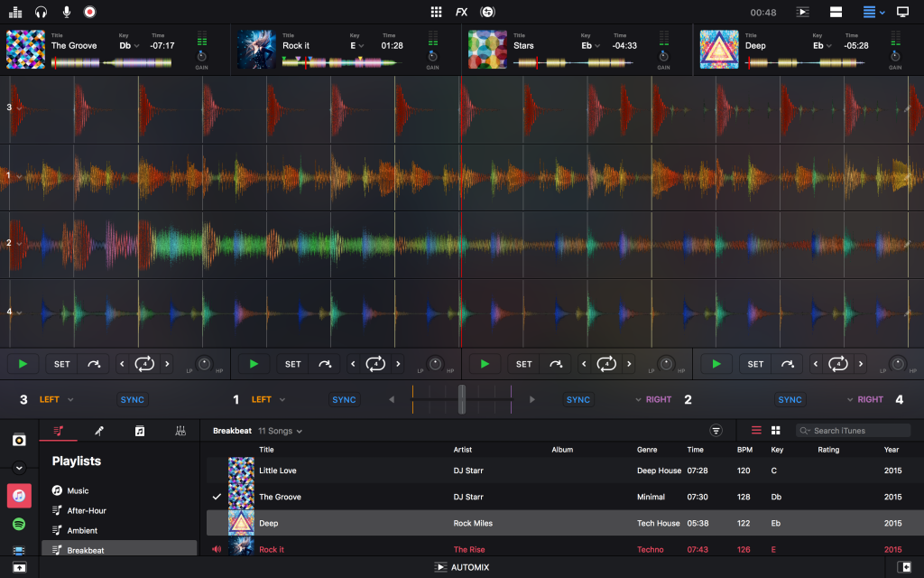Image resolution: width=924 pixels, height=578 pixels.
Task: Click the record button in top bar
Action: pos(89,12)
